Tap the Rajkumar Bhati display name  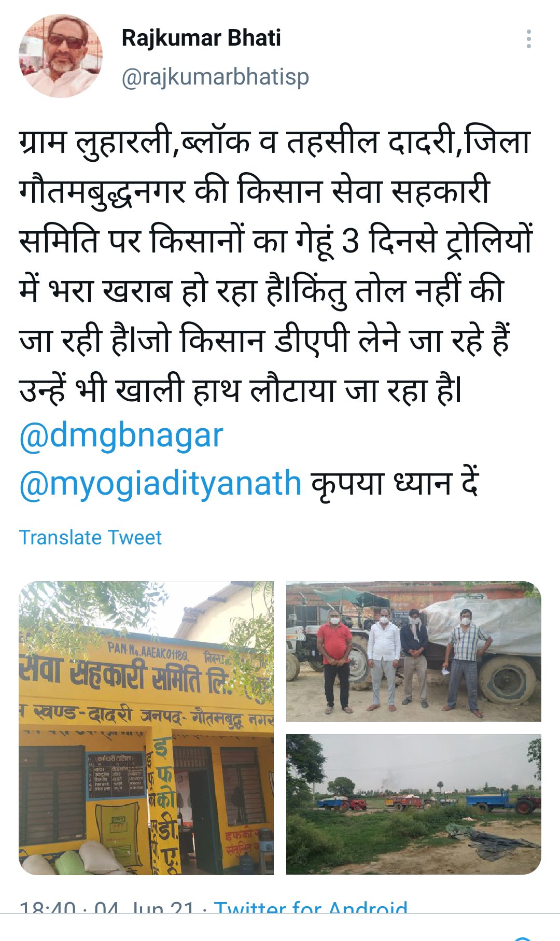point(201,38)
